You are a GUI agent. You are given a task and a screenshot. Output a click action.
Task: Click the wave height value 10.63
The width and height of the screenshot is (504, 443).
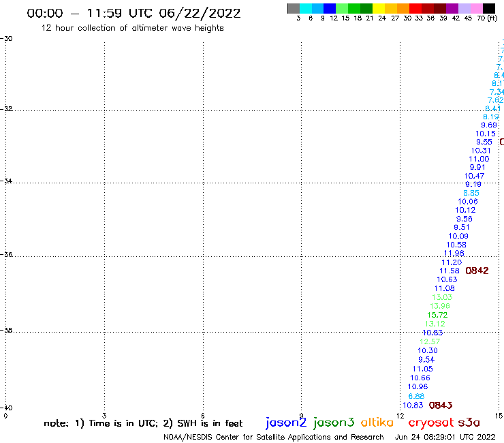click(447, 279)
